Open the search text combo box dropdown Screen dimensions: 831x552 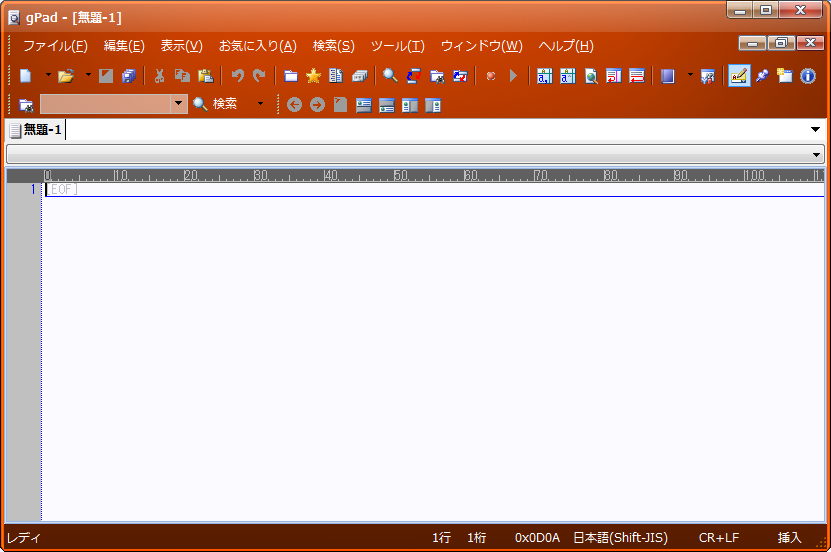click(179, 104)
